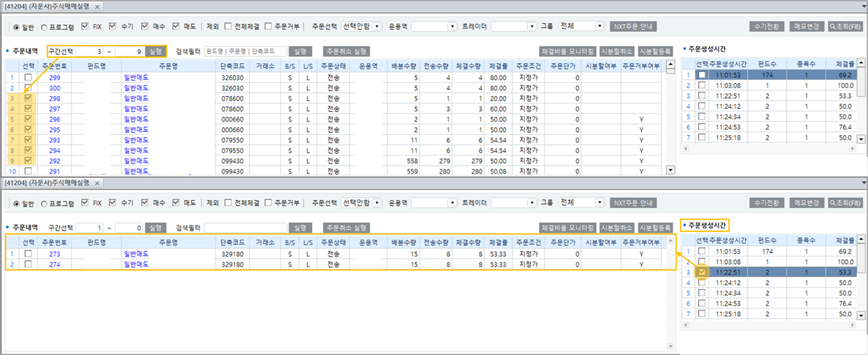Screen dimensions: 868x355
Task: Select the 프로그램 radio button in top window
Action: click(x=45, y=27)
